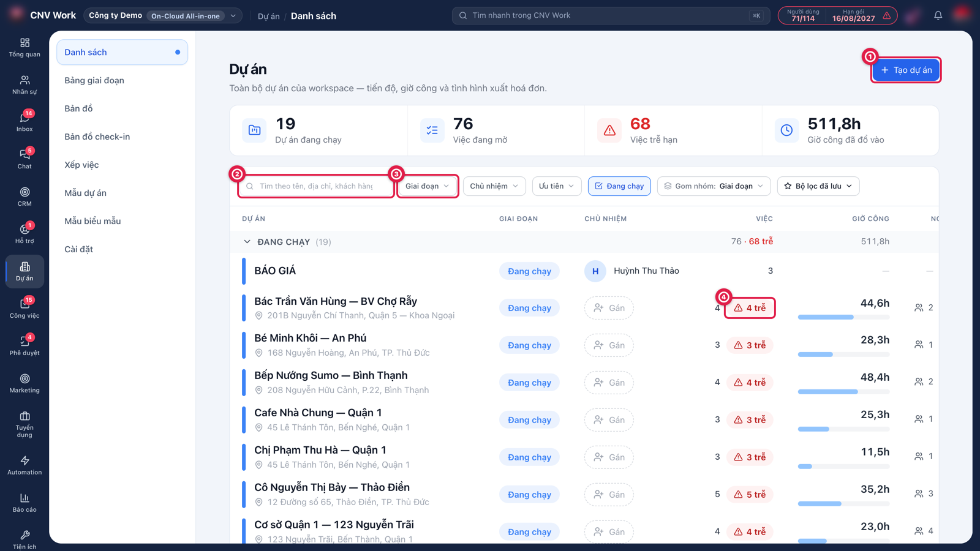
Task: Click the Dự án breadcrumb link
Action: tap(268, 16)
